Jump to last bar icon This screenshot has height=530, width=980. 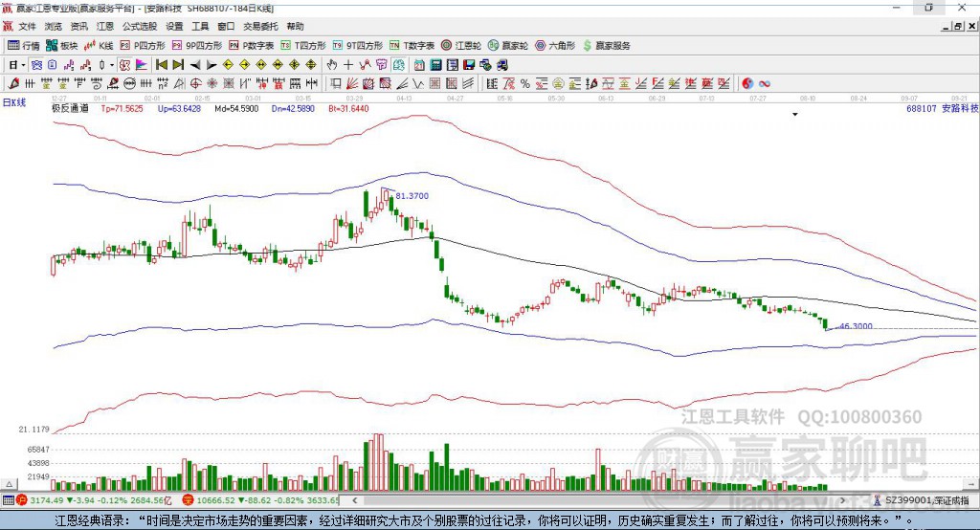point(178,65)
